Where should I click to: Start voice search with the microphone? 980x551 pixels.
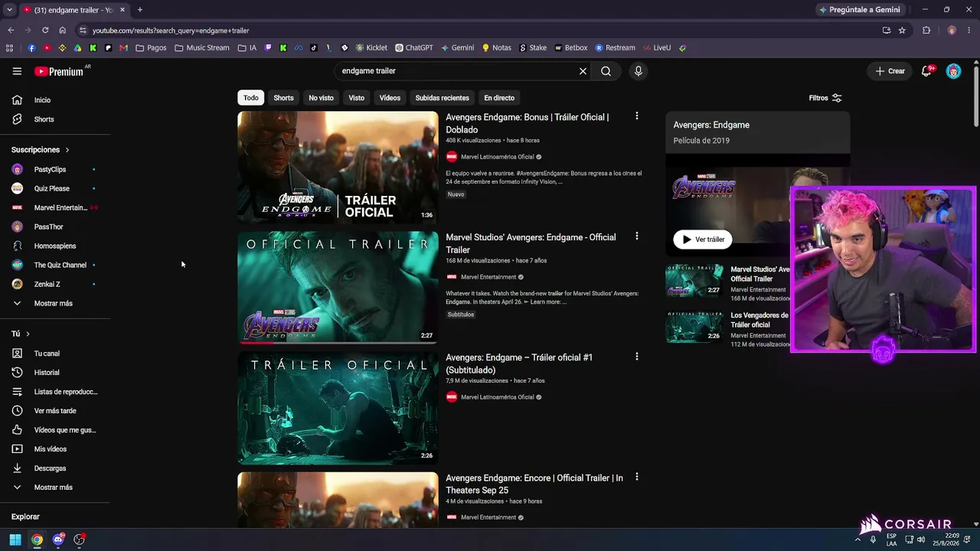tap(639, 71)
